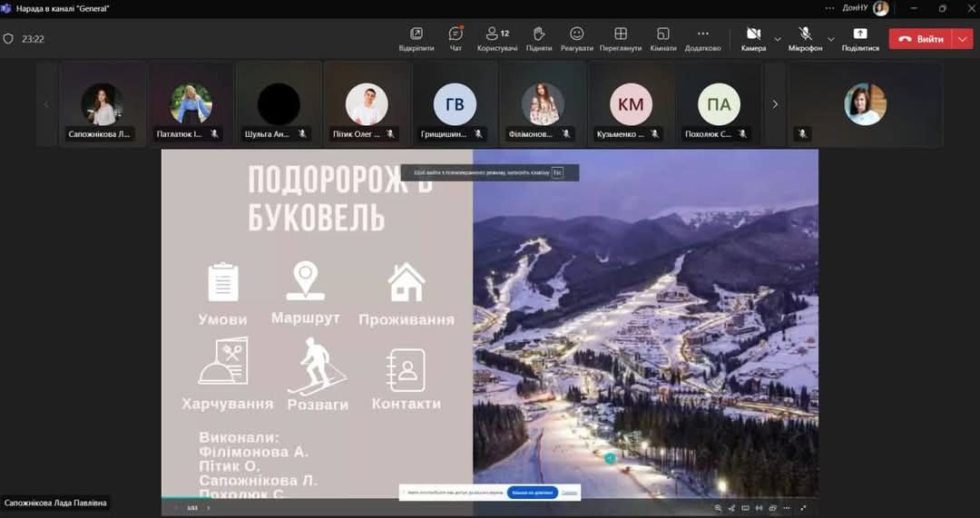This screenshot has height=518, width=980.
Task: Click the Маршрут map pin icon
Action: point(306,280)
